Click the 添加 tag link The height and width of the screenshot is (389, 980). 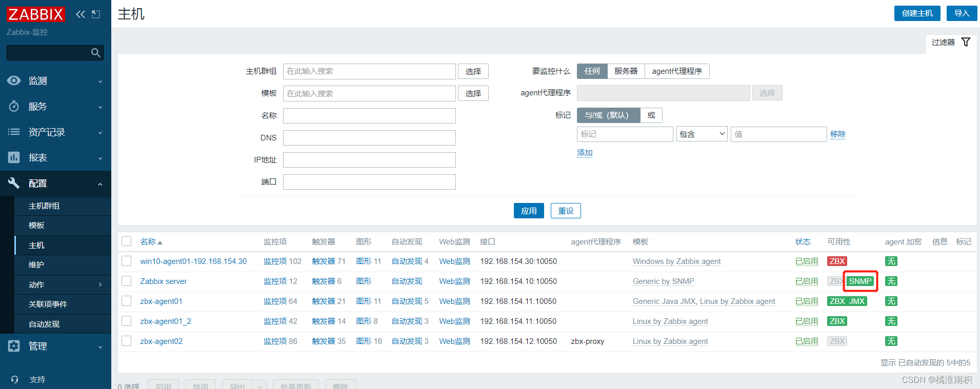tap(585, 153)
